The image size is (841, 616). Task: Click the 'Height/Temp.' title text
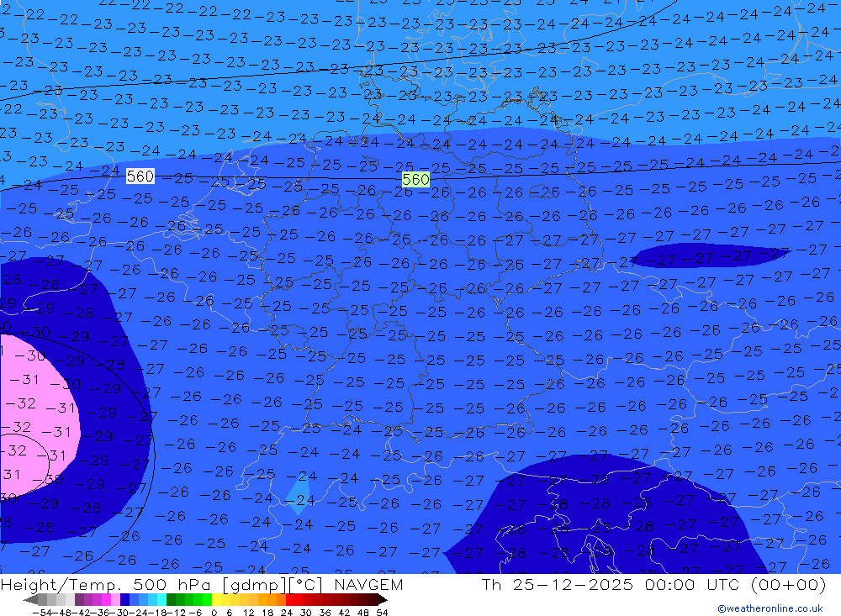[x=60, y=584]
